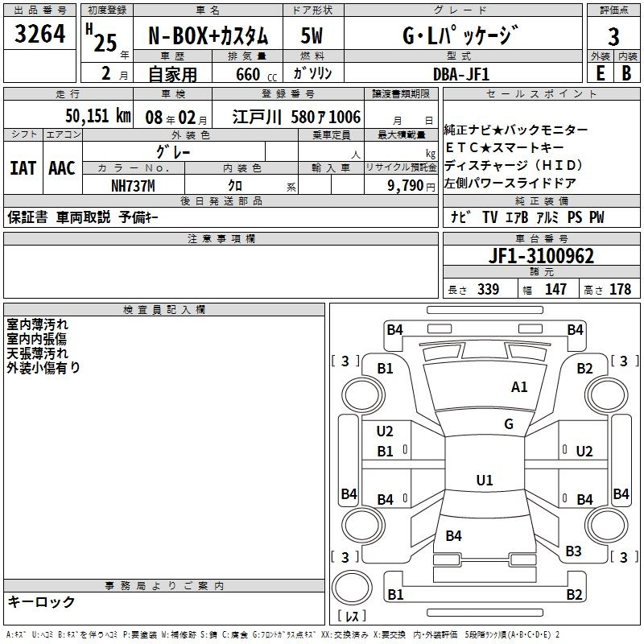Select sales point 左側パワースライドドア
Image resolution: width=644 pixels, height=644 pixels.
510,183
